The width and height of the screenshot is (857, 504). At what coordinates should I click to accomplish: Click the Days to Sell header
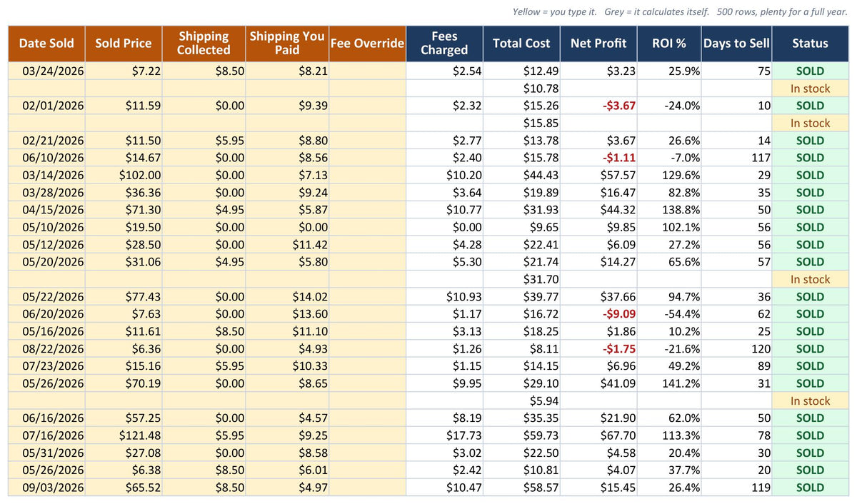pyautogui.click(x=737, y=44)
